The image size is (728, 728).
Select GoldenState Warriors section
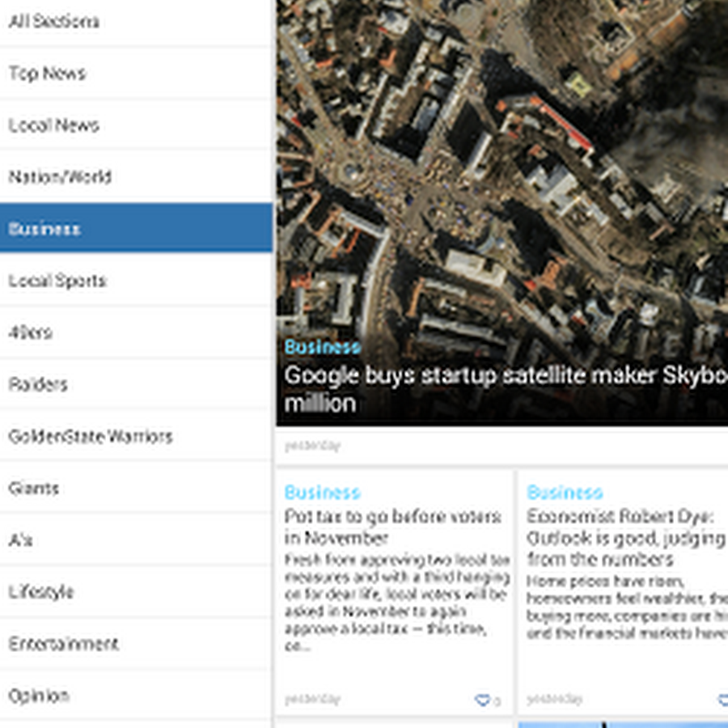(x=136, y=437)
